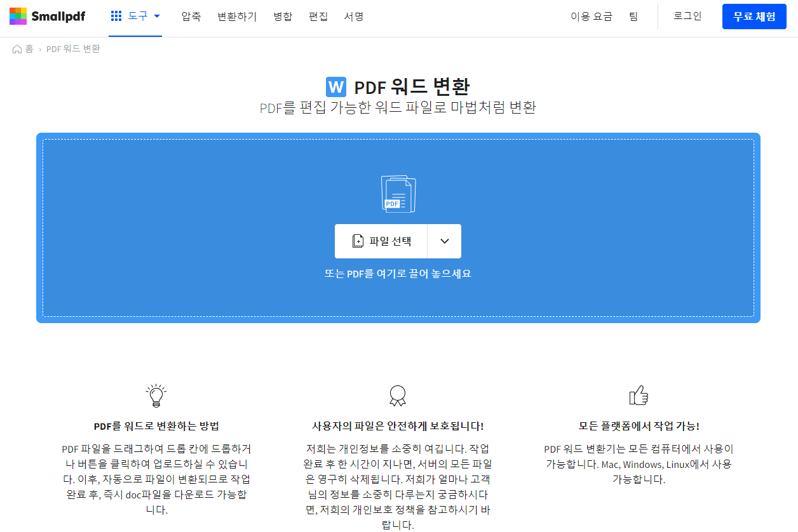The image size is (798, 532).
Task: Click the thumbs-up icon above the platform section
Action: click(x=639, y=396)
